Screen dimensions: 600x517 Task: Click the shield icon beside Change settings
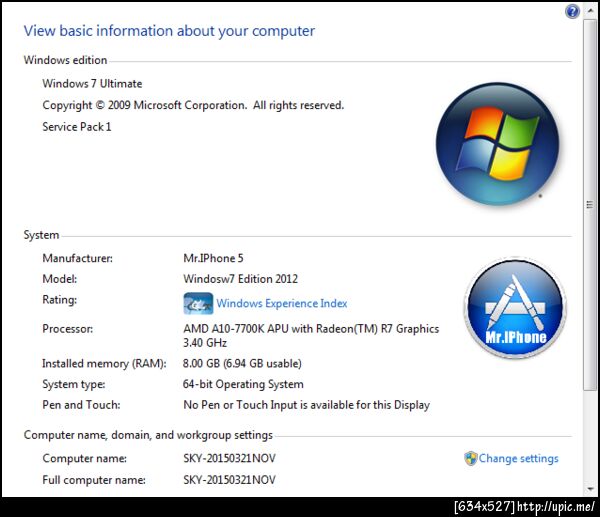470,458
